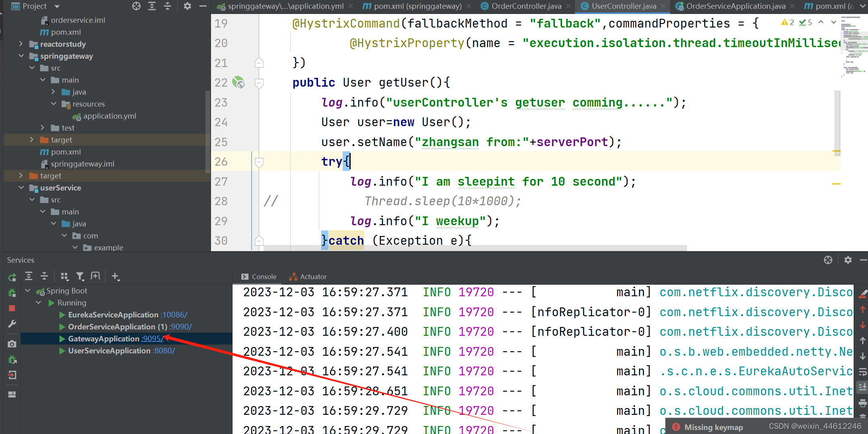
Task: Open the Actuator tab
Action: (x=308, y=277)
